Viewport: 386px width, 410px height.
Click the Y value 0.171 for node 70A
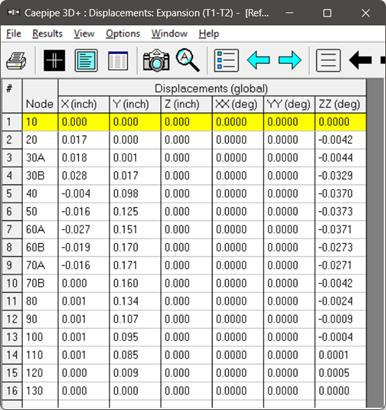tap(125, 265)
